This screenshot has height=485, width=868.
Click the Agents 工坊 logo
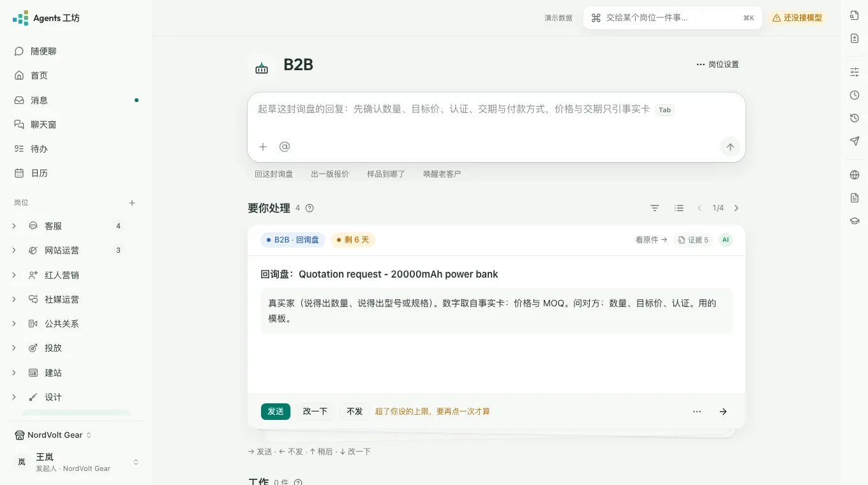pyautogui.click(x=46, y=18)
